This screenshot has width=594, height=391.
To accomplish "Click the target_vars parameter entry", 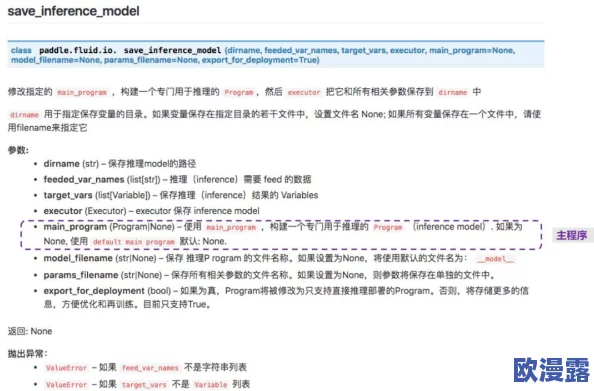I will coord(181,195).
